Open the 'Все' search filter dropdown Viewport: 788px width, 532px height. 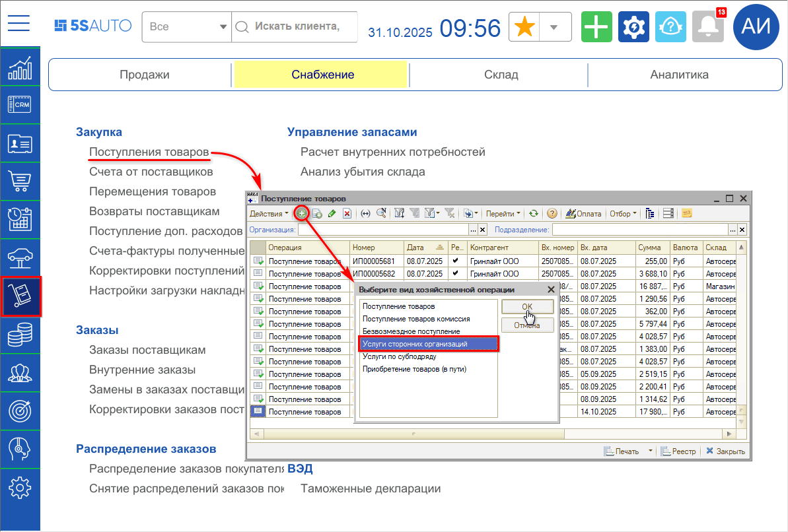[x=186, y=27]
